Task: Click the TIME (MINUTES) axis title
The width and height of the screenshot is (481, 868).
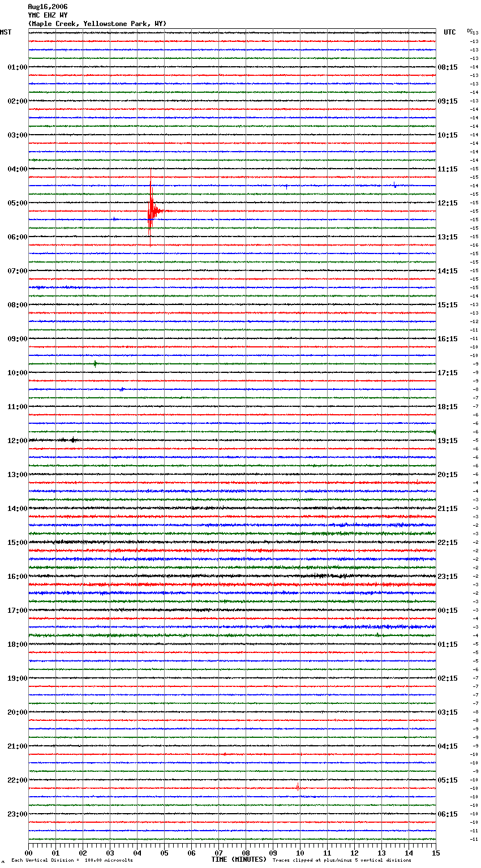Action: 239,860
